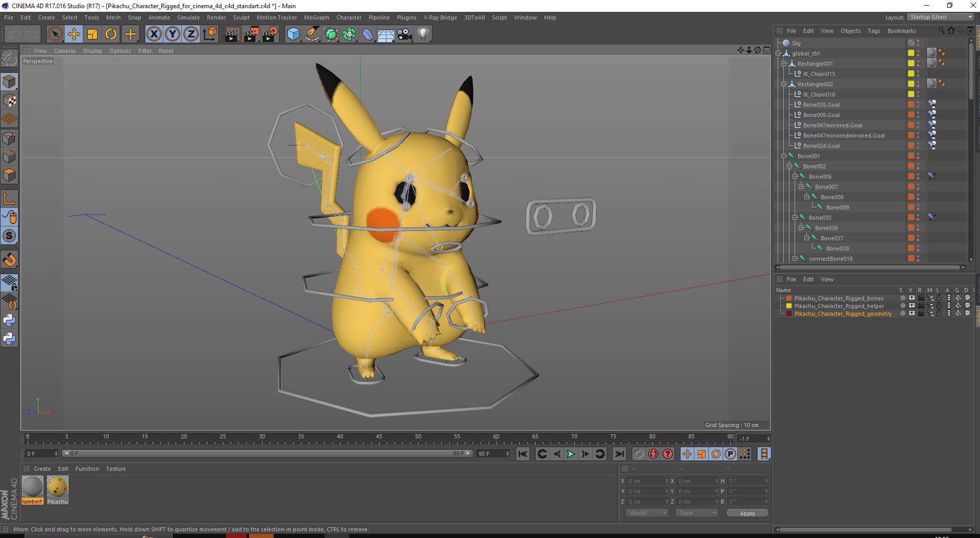Open Material Manager Create menu

tap(42, 469)
